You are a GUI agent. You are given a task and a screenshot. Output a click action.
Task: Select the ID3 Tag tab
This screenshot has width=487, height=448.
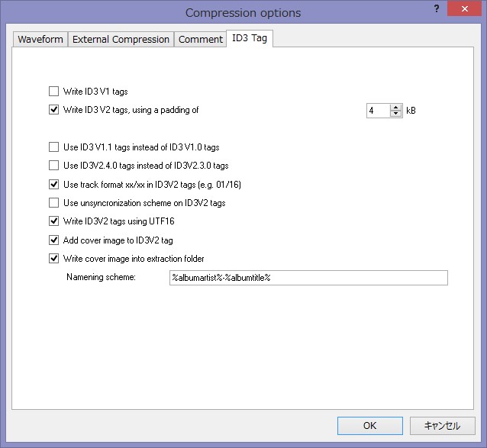pyautogui.click(x=250, y=38)
